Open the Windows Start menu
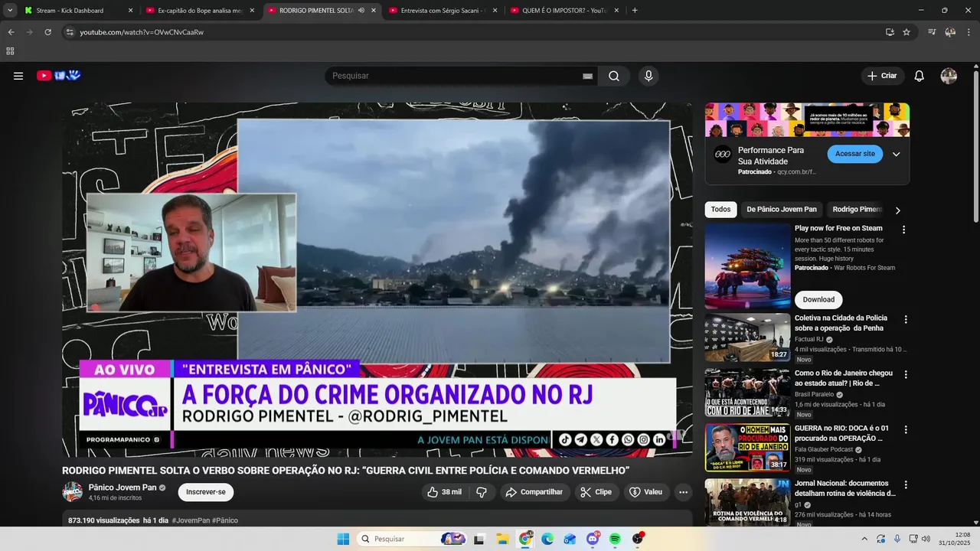980x551 pixels. click(343, 539)
